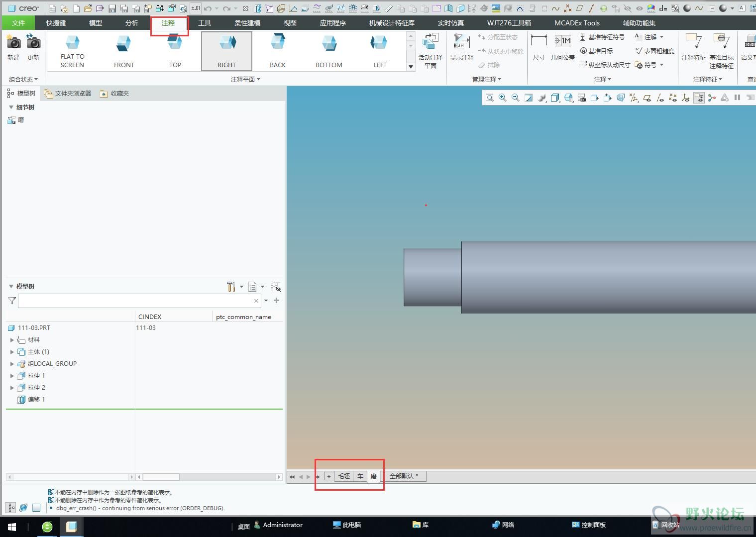Open model tree settings hammer icon
This screenshot has width=756, height=537.
(x=231, y=287)
